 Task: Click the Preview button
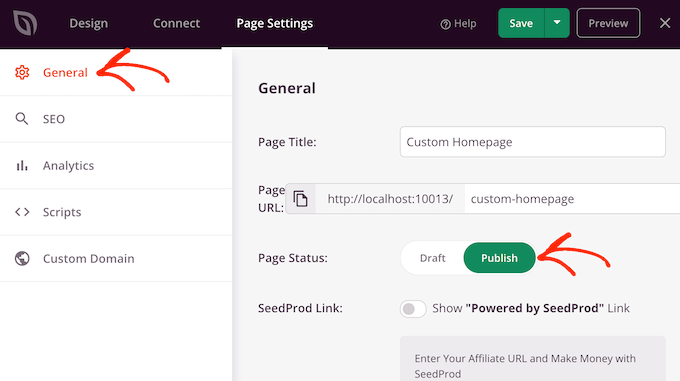pyautogui.click(x=608, y=23)
